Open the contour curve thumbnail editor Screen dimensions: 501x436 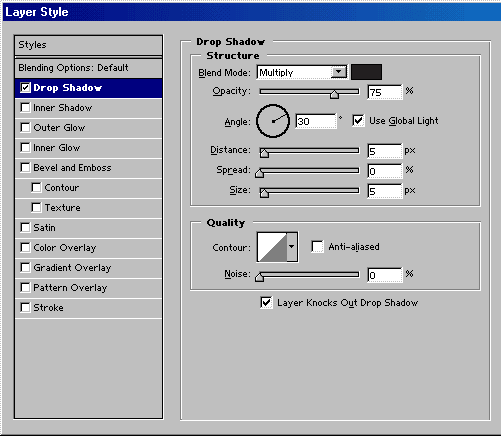pos(272,247)
